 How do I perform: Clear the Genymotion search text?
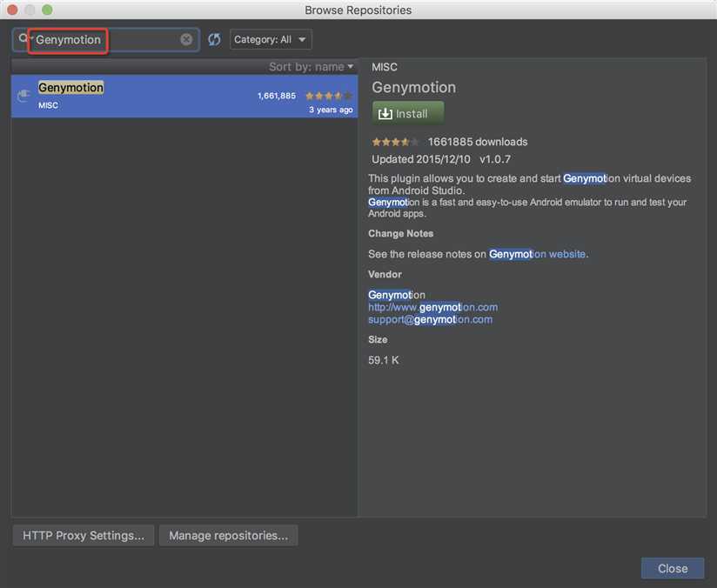tap(186, 39)
